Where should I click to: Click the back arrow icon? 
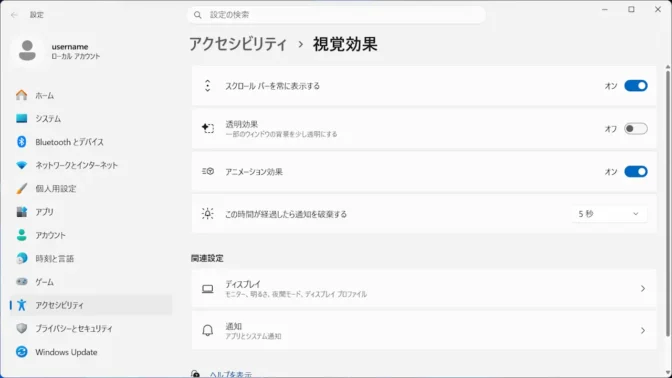click(x=14, y=15)
